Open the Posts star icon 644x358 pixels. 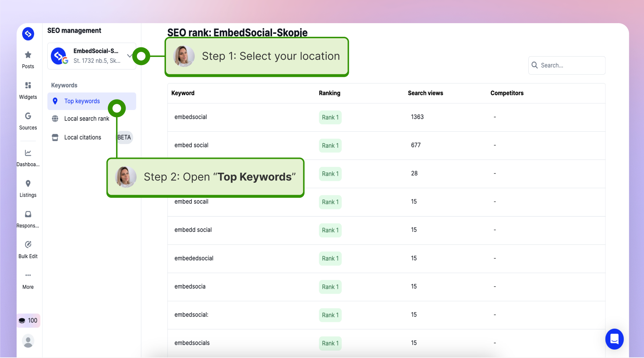pos(28,55)
